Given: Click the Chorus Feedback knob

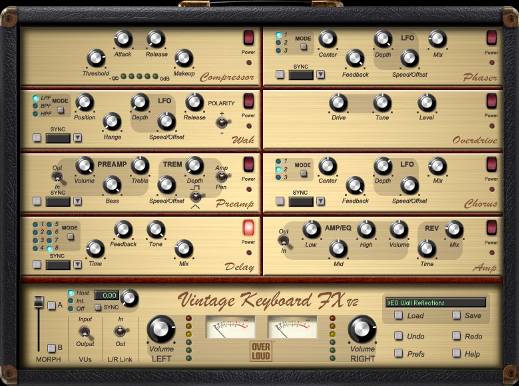Looking at the screenshot, I should tap(355, 185).
